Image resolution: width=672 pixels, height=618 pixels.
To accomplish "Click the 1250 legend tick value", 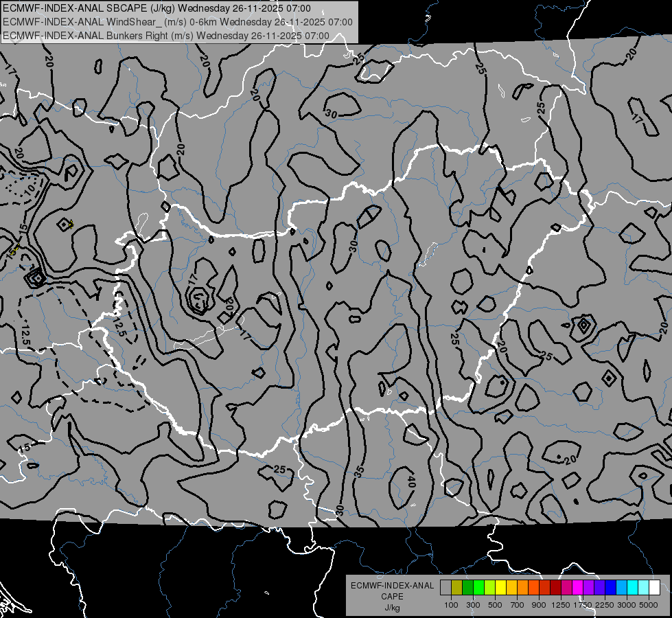I will click(561, 605).
